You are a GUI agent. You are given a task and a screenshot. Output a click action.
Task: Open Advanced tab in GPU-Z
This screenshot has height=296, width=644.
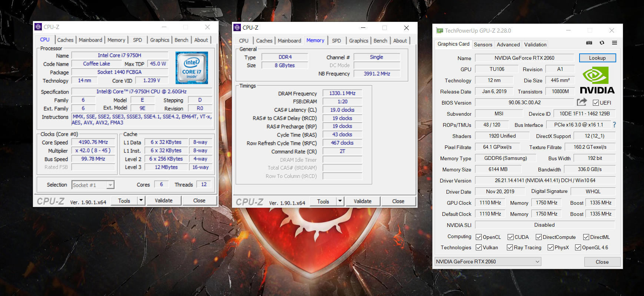tap(508, 45)
